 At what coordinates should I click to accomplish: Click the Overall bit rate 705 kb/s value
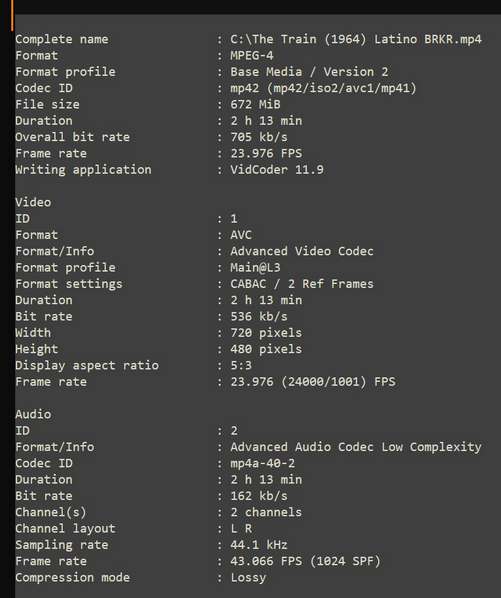[x=259, y=137]
